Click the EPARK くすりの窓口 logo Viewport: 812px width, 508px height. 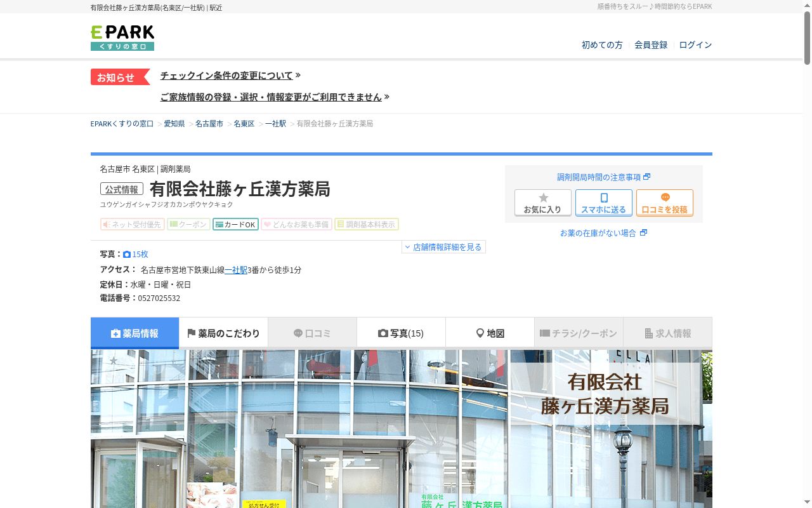point(122,38)
